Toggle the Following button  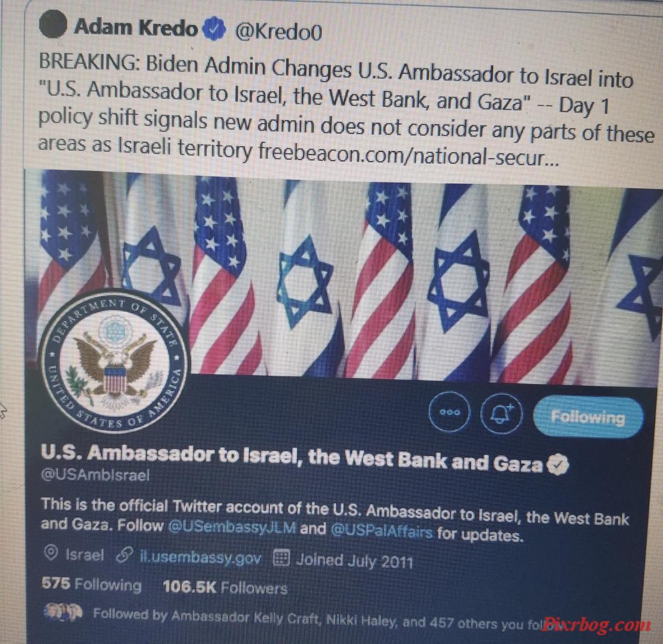[x=588, y=417]
